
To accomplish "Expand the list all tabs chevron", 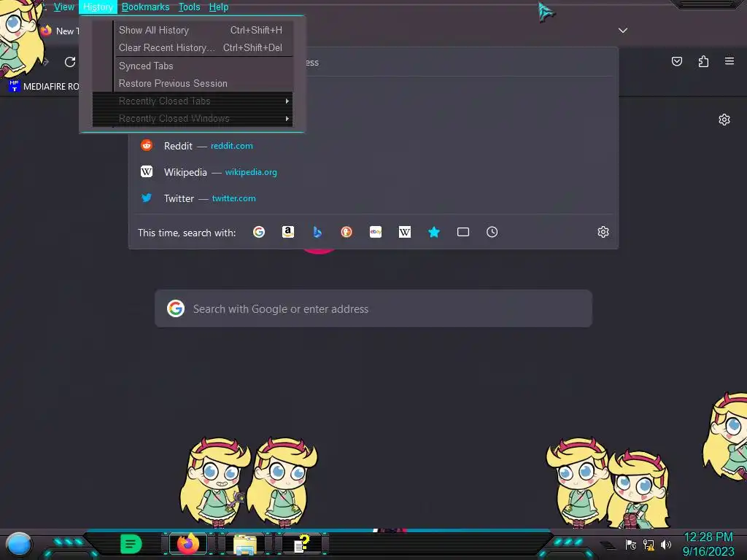I will pos(623,31).
